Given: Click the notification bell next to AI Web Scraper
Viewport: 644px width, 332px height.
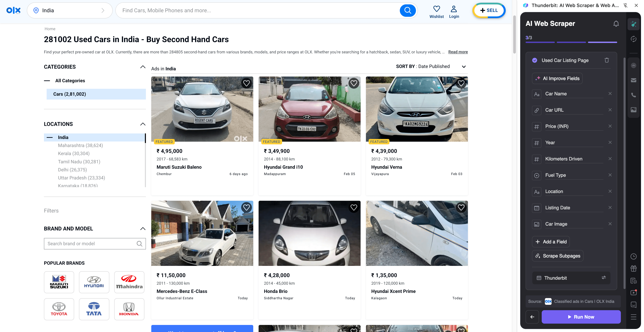Looking at the screenshot, I should click(616, 23).
